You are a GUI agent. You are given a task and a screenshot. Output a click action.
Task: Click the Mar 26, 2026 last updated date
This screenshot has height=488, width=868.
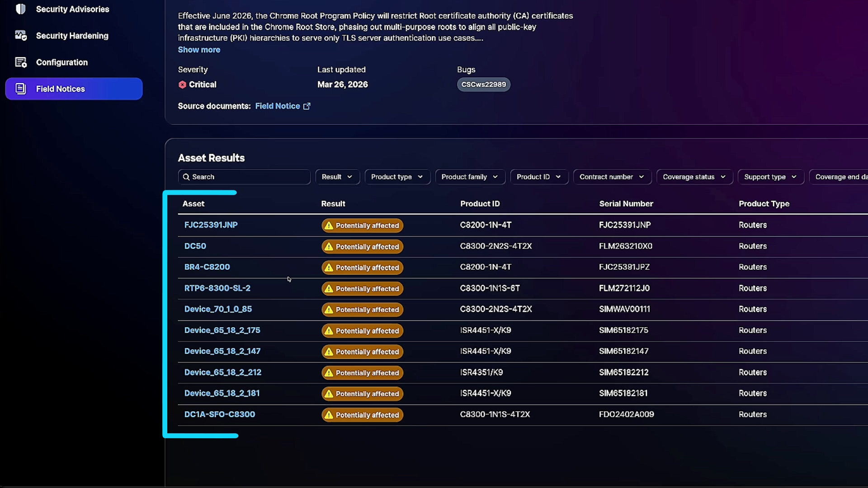click(x=343, y=84)
